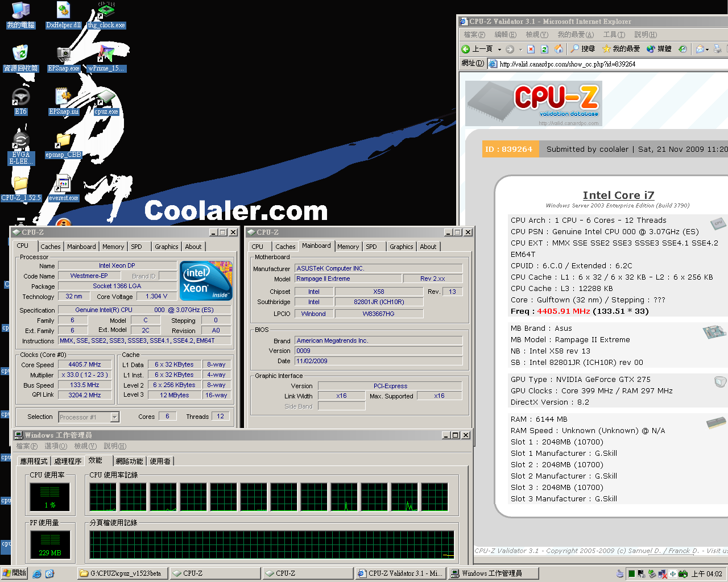Click the Intel Xeon inside logo badge
Viewport: 728px width, 582px height.
[x=206, y=281]
